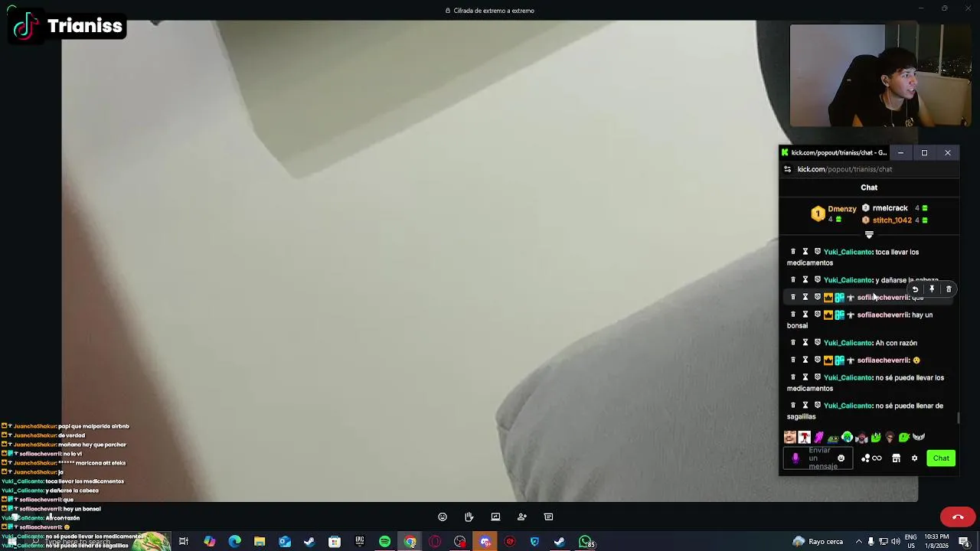Click the kick.com/popout/trianiss/chat address bar
980x551 pixels.
844,169
